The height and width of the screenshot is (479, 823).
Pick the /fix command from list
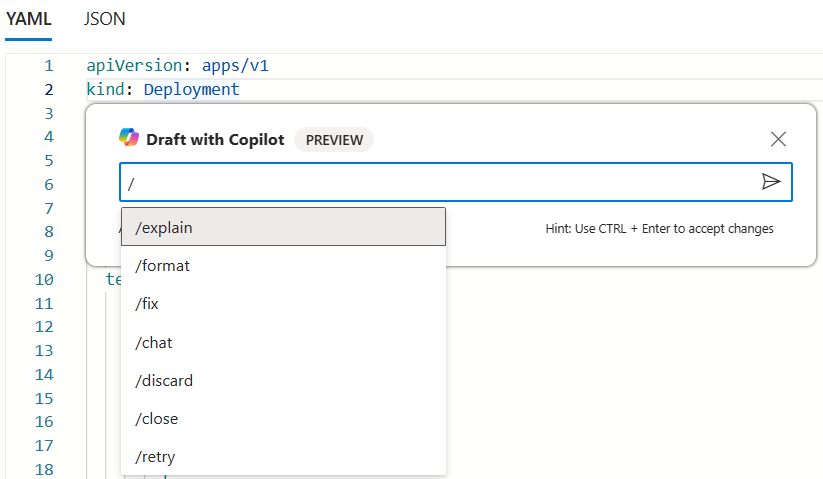tap(283, 304)
